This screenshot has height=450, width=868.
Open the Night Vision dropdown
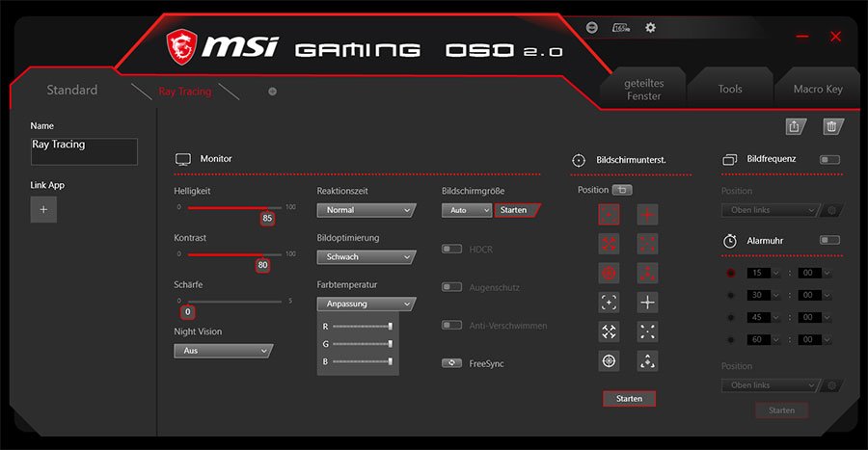pyautogui.click(x=223, y=351)
